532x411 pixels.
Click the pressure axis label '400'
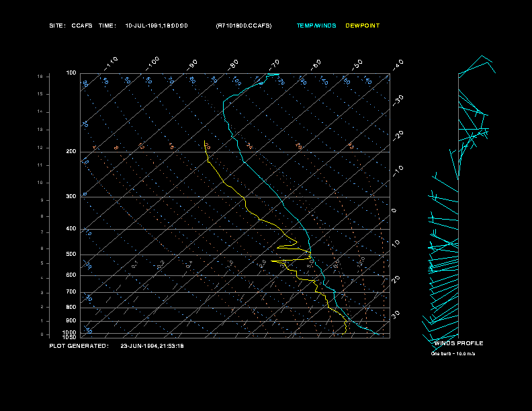(x=71, y=228)
